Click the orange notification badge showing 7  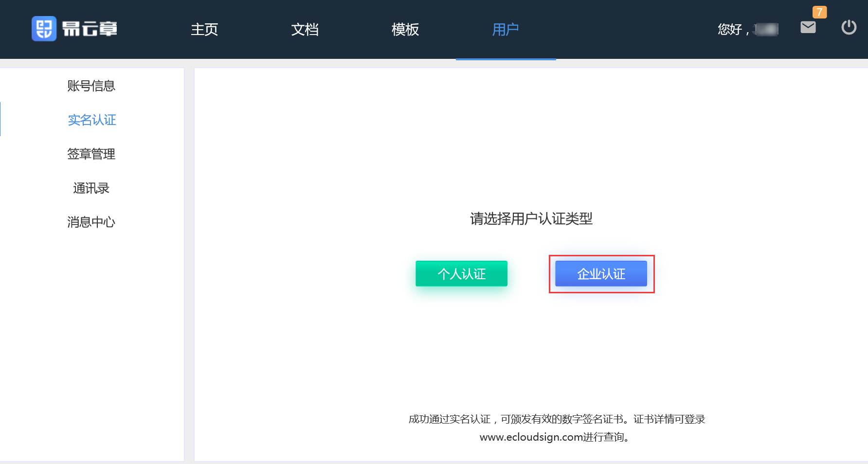coord(819,12)
